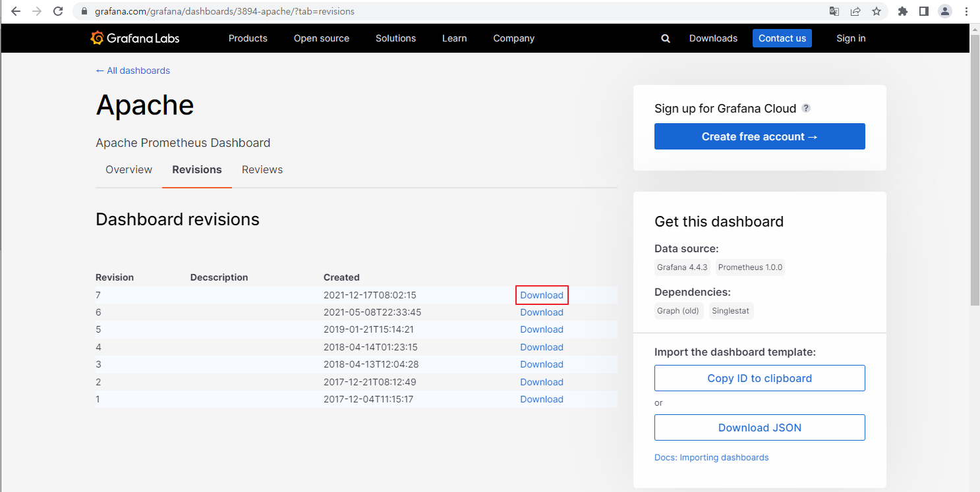This screenshot has width=980, height=492.
Task: Open the Solutions nav menu
Action: [x=395, y=38]
